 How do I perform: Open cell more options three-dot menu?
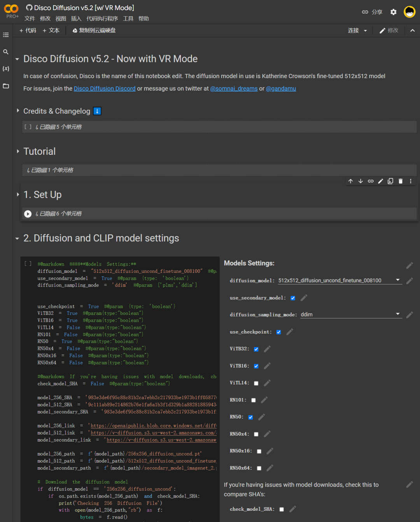point(411,181)
